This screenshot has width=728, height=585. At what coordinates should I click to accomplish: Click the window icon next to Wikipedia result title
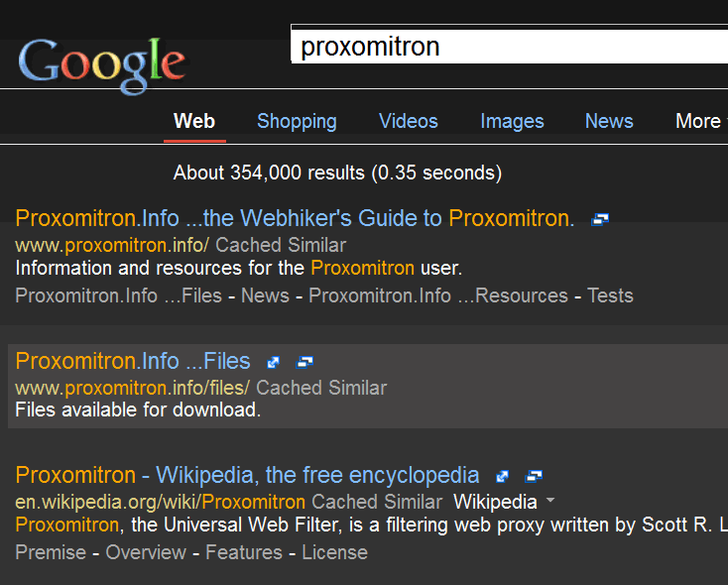tap(534, 476)
